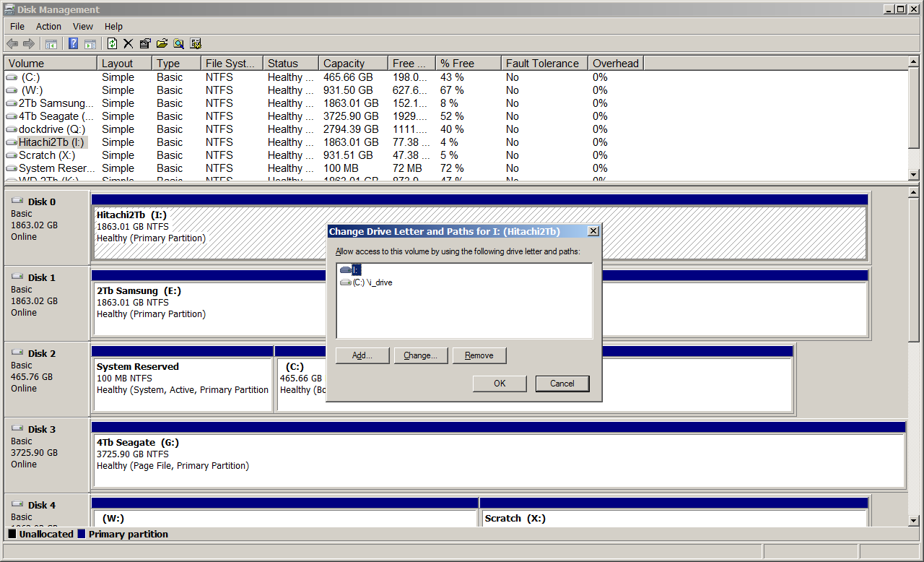This screenshot has height=562, width=924.
Task: Click 3725.90 GB capacity cell
Action: pos(351,116)
